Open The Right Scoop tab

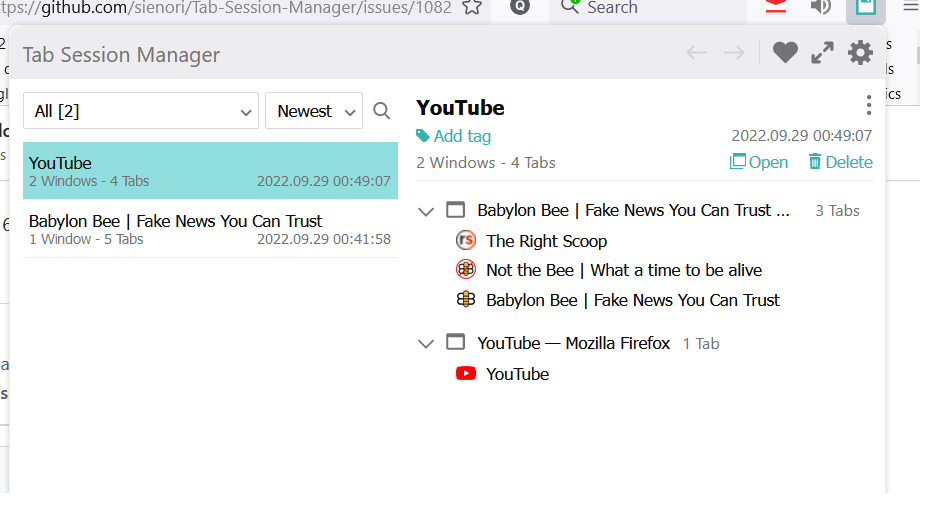(x=547, y=241)
